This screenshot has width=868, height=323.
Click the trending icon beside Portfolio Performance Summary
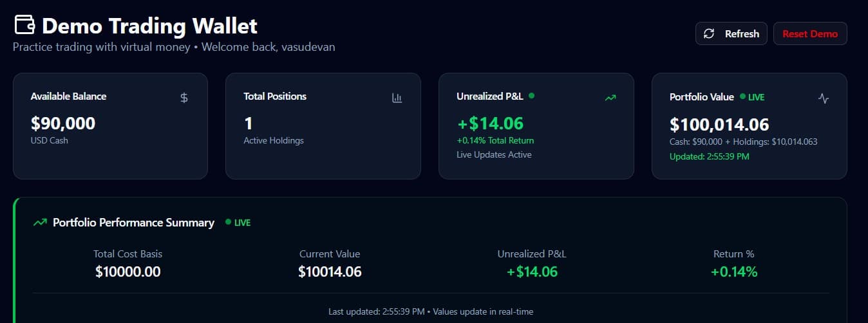point(40,223)
